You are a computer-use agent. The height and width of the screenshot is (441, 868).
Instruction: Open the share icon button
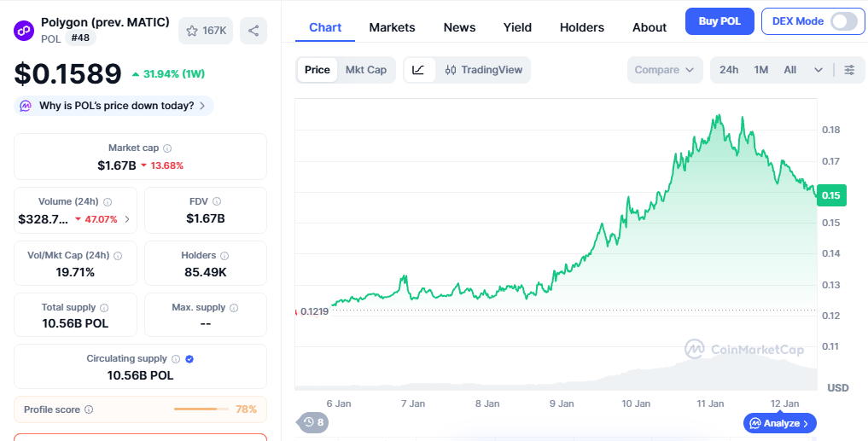253,31
